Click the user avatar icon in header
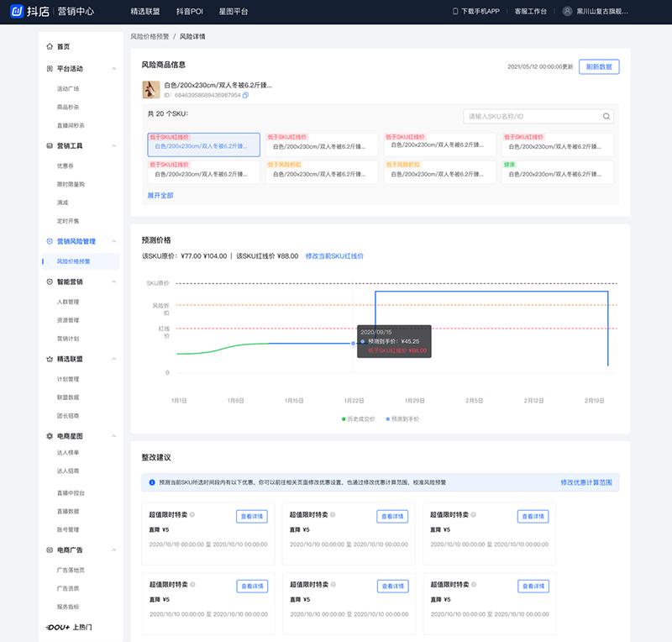The image size is (672, 642). coord(567,12)
